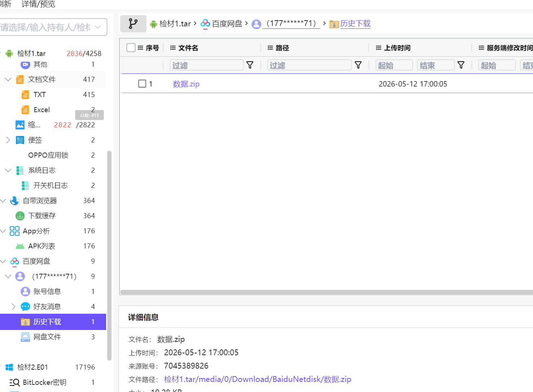The width and height of the screenshot is (533, 392).
Task: Click the 路径 column filter funnel icon
Action: [358, 65]
